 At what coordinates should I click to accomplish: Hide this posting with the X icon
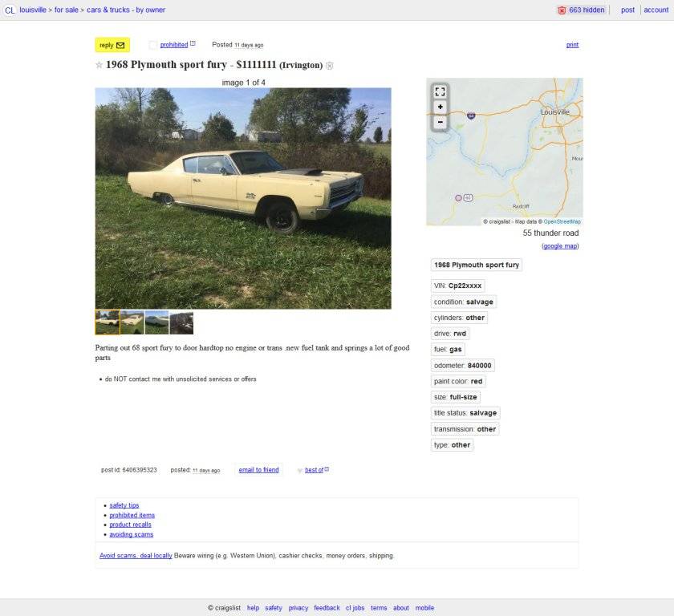329,66
